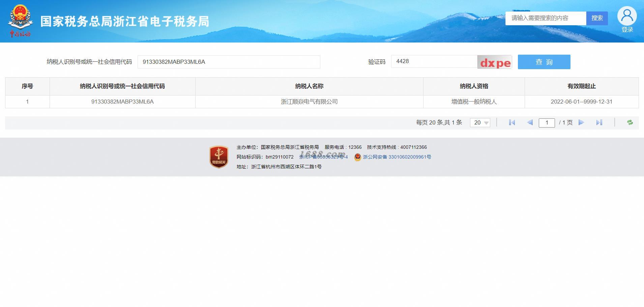The width and height of the screenshot is (644, 307).
Task: Click the 序号 column header
Action: [27, 86]
